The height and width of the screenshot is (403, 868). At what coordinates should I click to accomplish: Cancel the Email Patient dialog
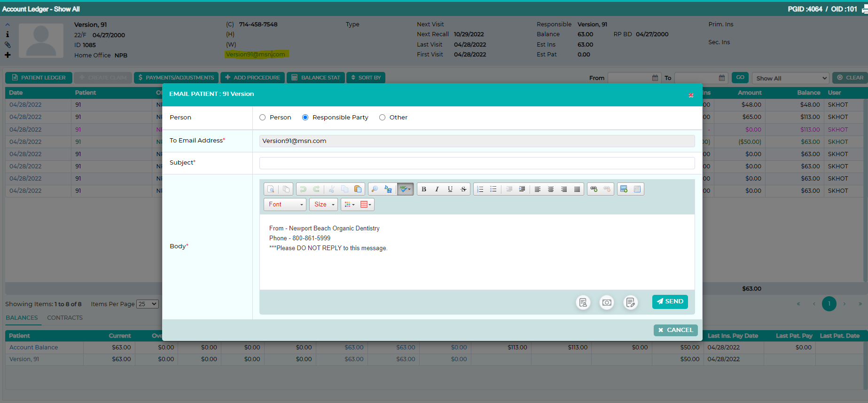click(x=675, y=330)
